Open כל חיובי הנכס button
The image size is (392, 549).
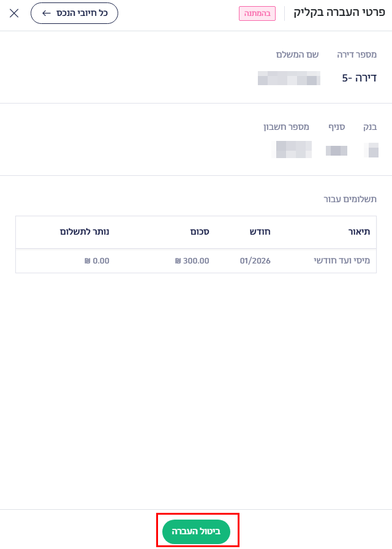pos(74,13)
